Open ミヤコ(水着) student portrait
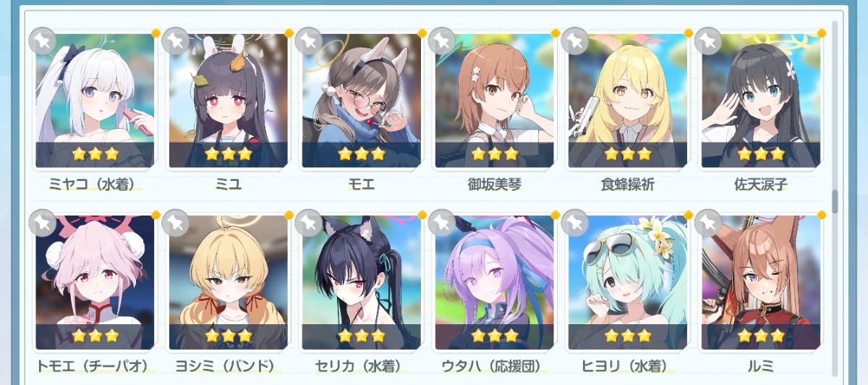Viewport: 868px width, 385px height. coord(95,101)
